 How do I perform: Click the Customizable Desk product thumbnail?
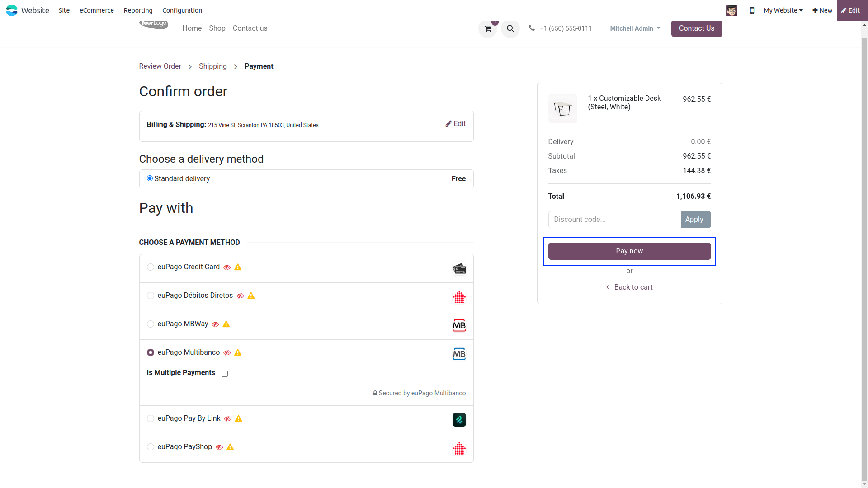pos(563,108)
